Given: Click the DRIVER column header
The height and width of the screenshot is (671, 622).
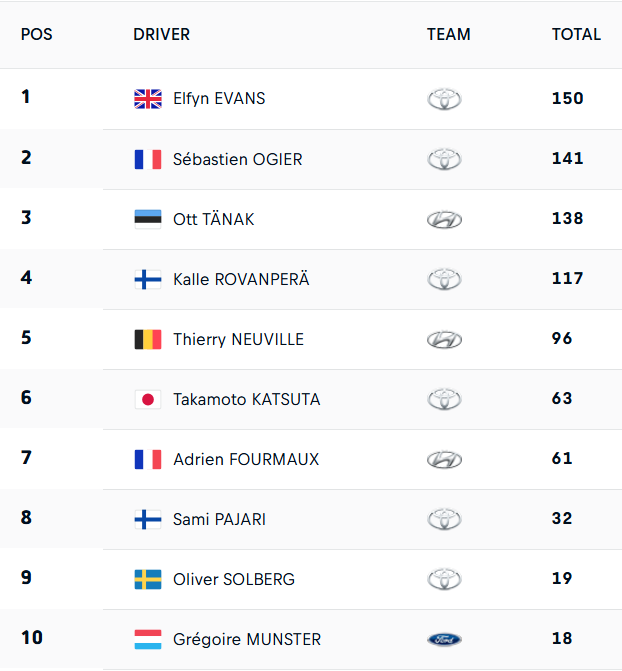Looking at the screenshot, I should (161, 34).
